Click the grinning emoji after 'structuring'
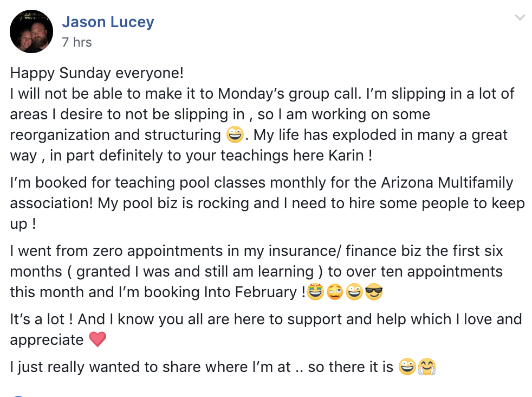532x397 pixels. [x=235, y=135]
